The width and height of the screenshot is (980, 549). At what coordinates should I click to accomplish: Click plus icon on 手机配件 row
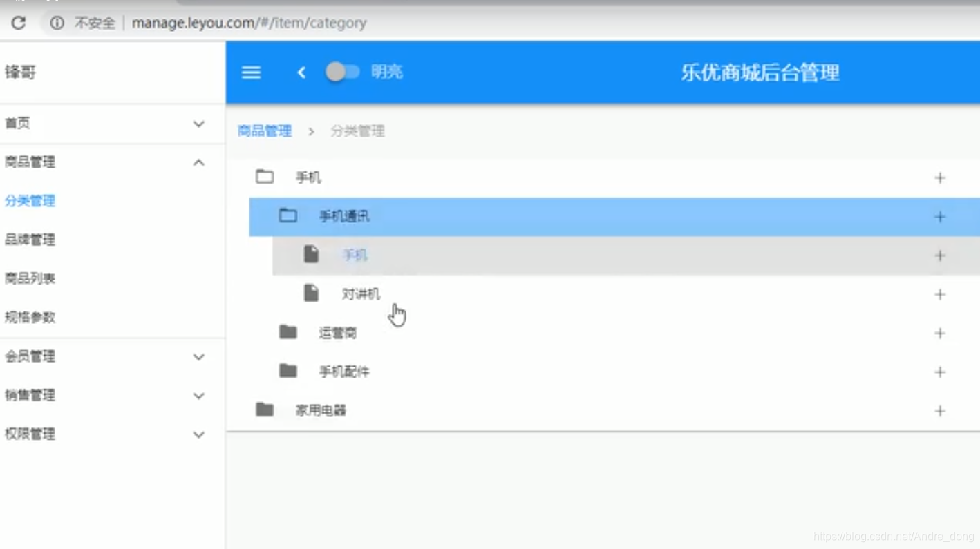(940, 372)
